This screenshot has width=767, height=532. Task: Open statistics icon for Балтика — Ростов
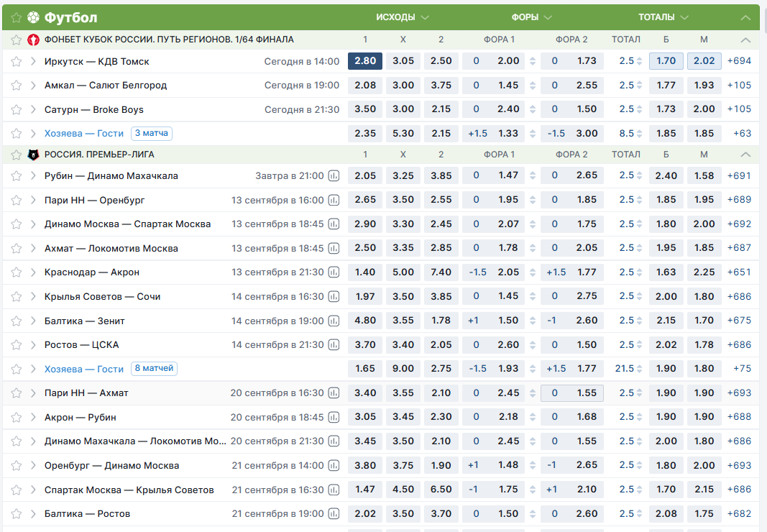(334, 513)
